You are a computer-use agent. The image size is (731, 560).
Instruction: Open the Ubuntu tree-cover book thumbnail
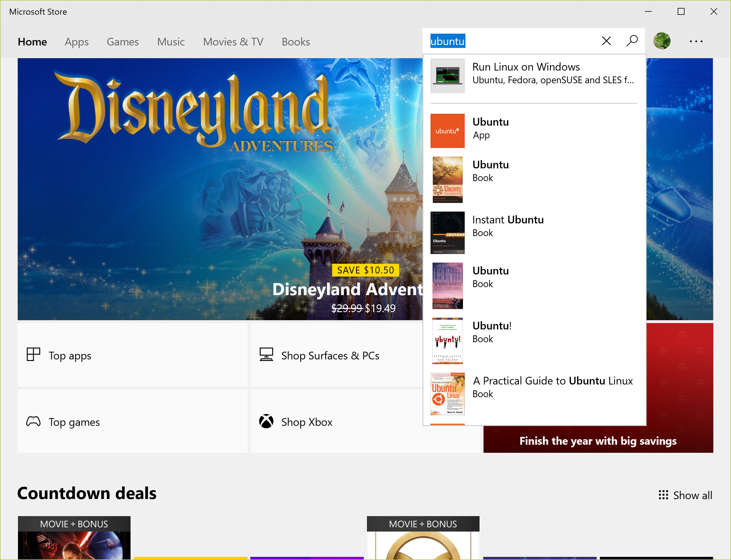[447, 180]
